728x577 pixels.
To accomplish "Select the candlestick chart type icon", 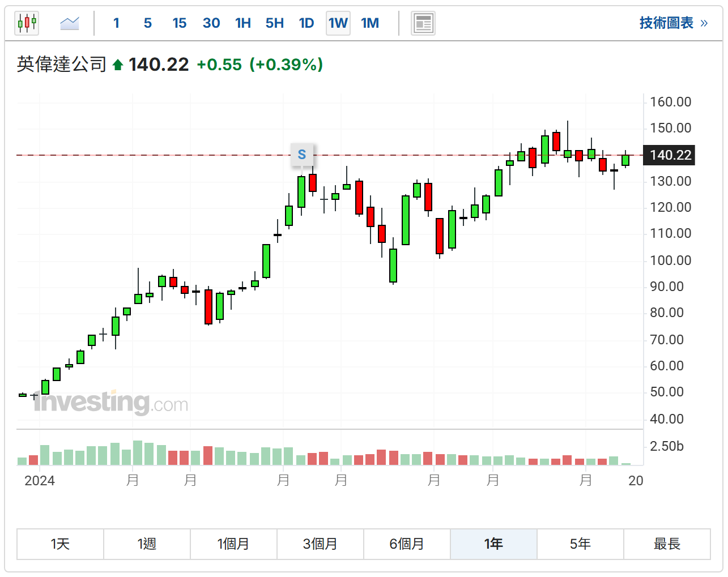I will pos(27,23).
